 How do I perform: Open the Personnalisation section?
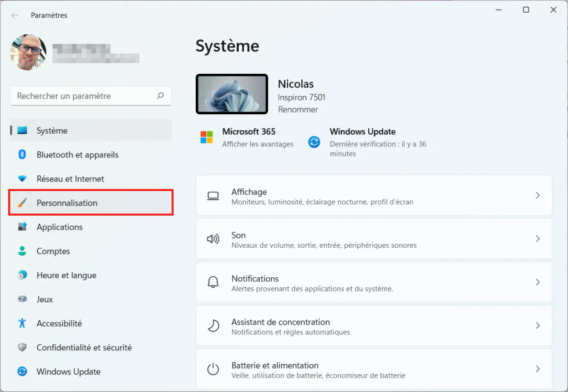(x=91, y=203)
